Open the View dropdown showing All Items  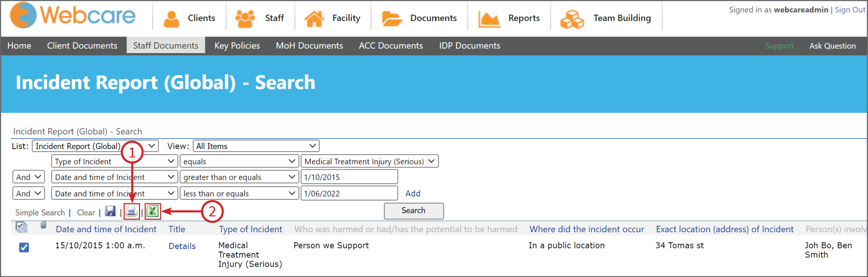pos(256,146)
